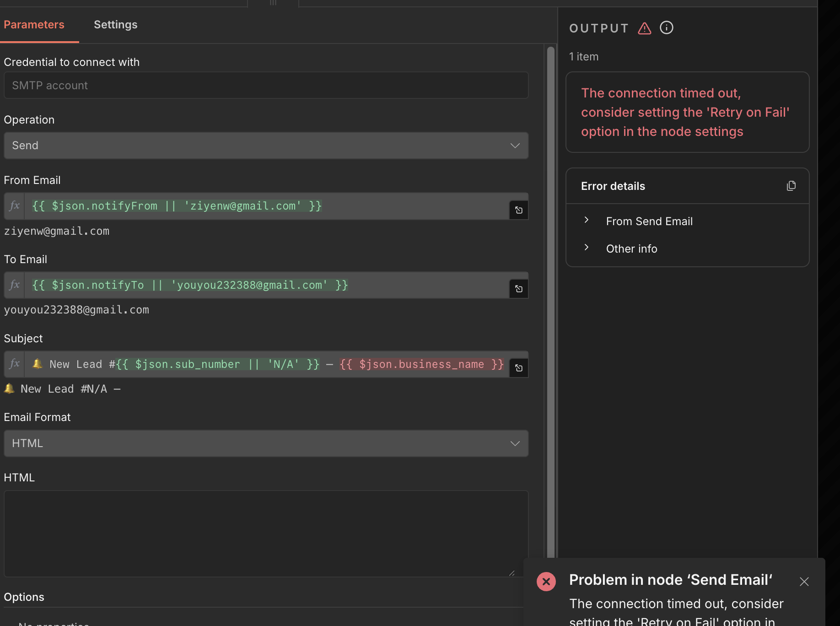
Task: Grab the HTML textarea resize handle
Action: [x=512, y=573]
